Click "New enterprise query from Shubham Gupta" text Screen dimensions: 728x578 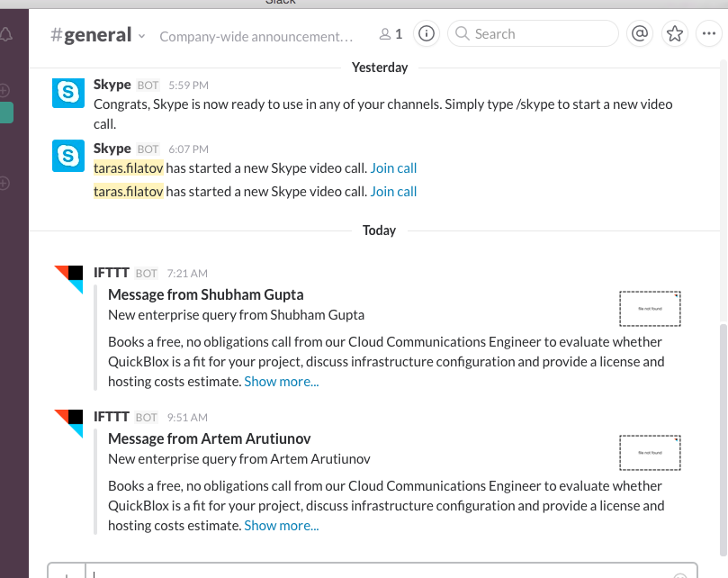(x=237, y=315)
